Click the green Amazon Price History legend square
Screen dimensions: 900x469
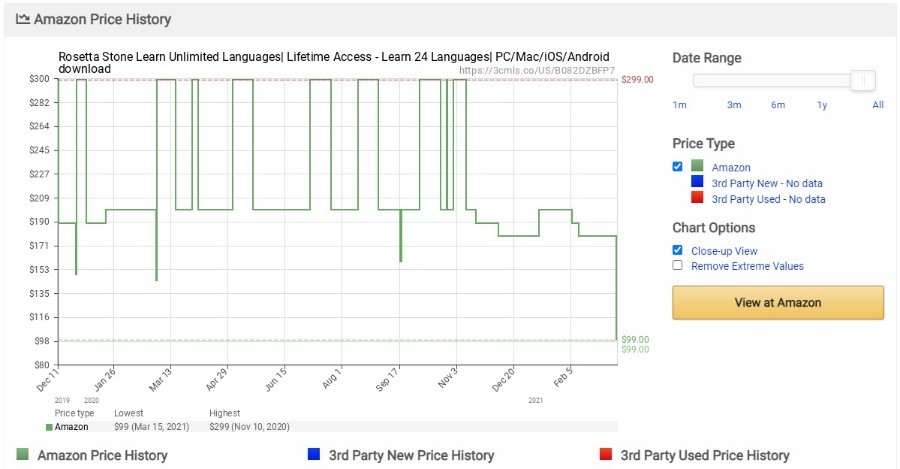(x=22, y=454)
